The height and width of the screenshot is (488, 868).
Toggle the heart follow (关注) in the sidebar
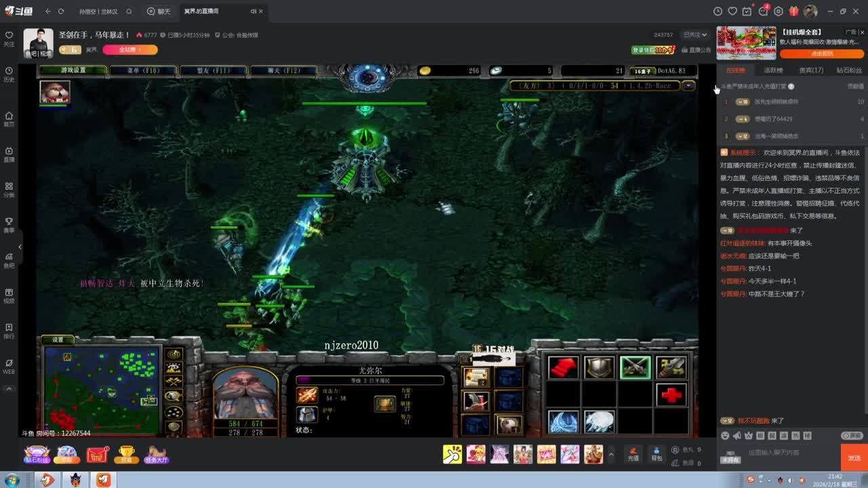click(9, 38)
